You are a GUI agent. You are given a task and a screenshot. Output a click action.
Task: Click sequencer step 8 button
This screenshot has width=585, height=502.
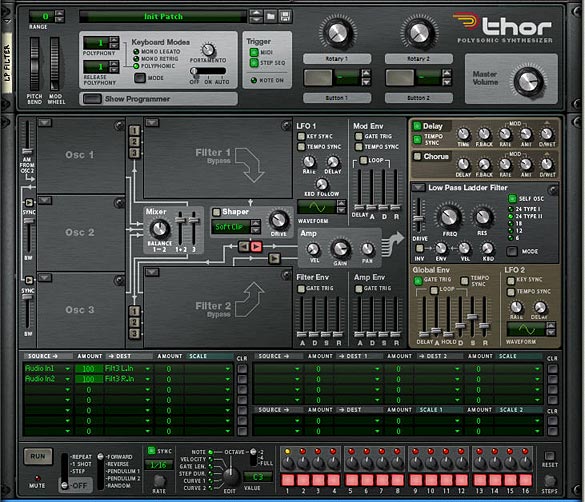(397, 479)
